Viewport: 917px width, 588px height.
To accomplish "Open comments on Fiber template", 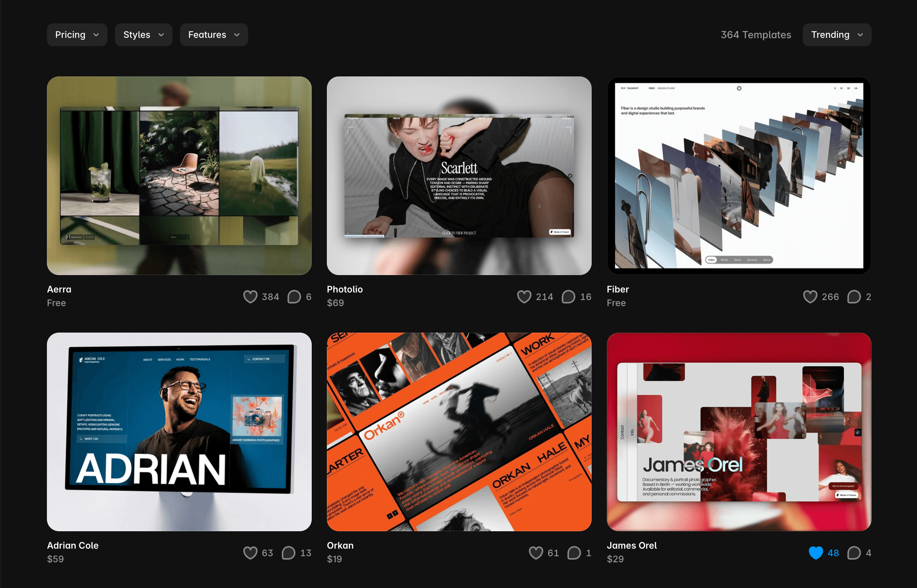I will [x=854, y=297].
